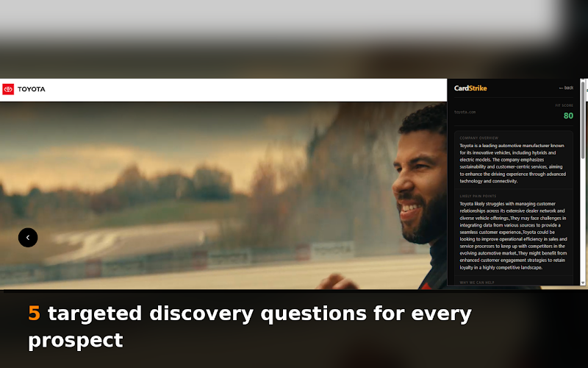
Task: Click the Likely Pain Points heading
Action: [478, 196]
